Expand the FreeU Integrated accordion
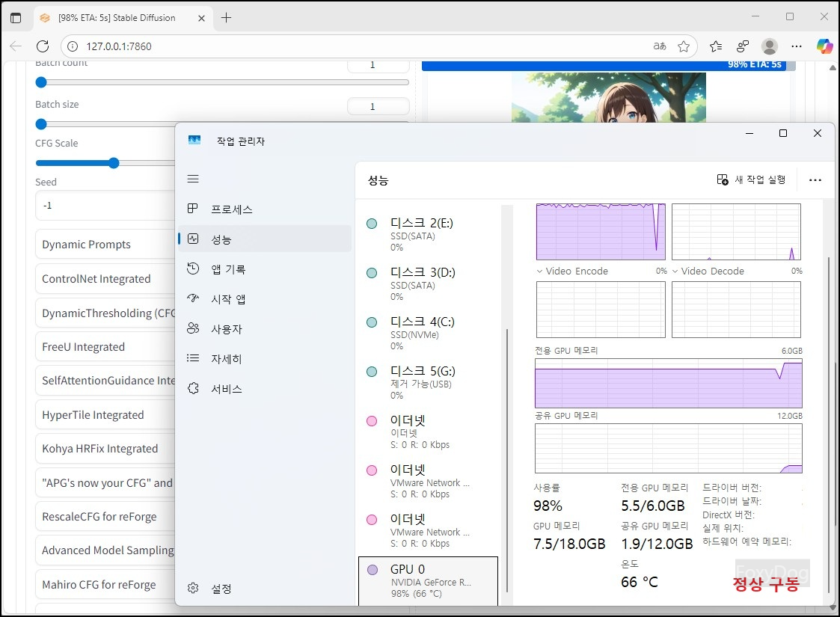This screenshot has height=617, width=840. tap(105, 346)
